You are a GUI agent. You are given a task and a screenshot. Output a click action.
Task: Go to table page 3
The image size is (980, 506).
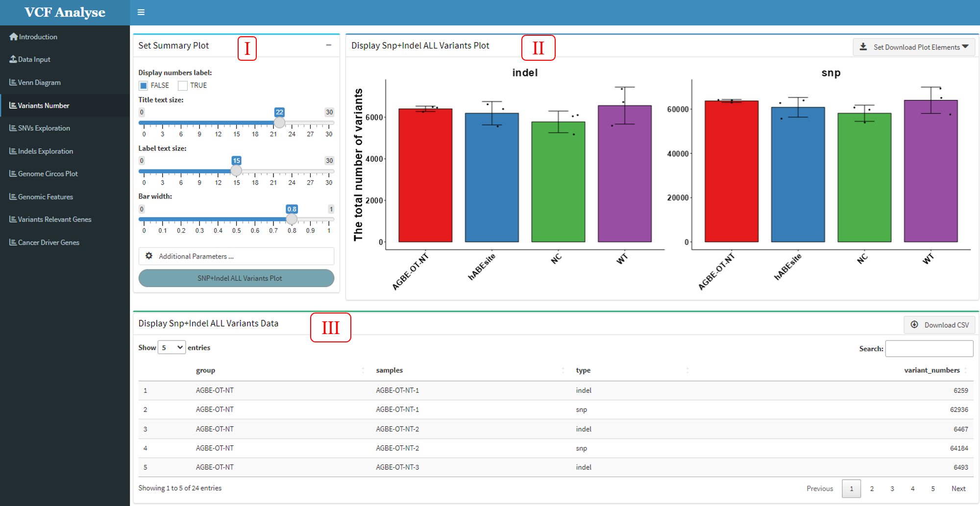pos(892,488)
